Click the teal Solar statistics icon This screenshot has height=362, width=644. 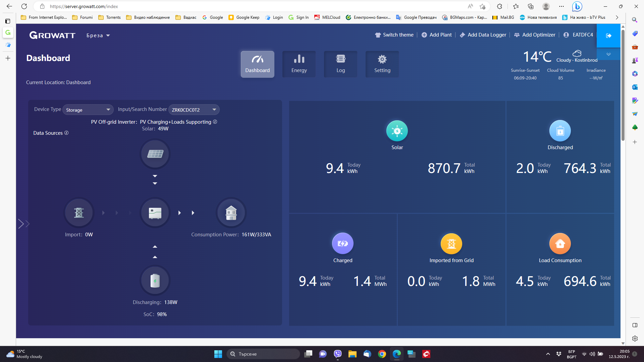point(397,131)
